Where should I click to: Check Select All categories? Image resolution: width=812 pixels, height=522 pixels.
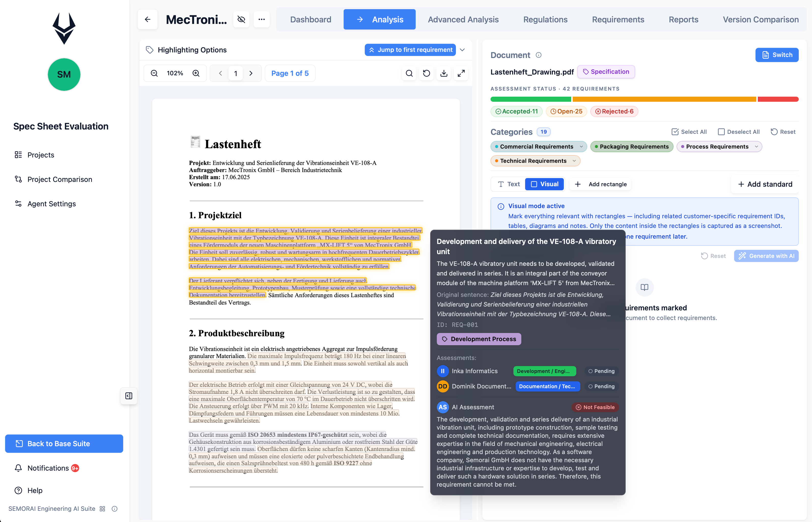[689, 132]
